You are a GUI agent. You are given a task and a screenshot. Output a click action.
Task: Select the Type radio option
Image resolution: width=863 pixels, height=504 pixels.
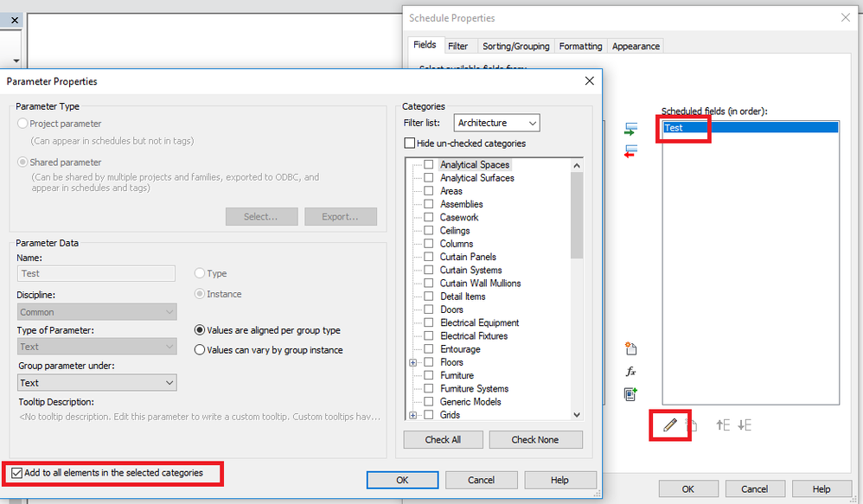click(x=200, y=273)
